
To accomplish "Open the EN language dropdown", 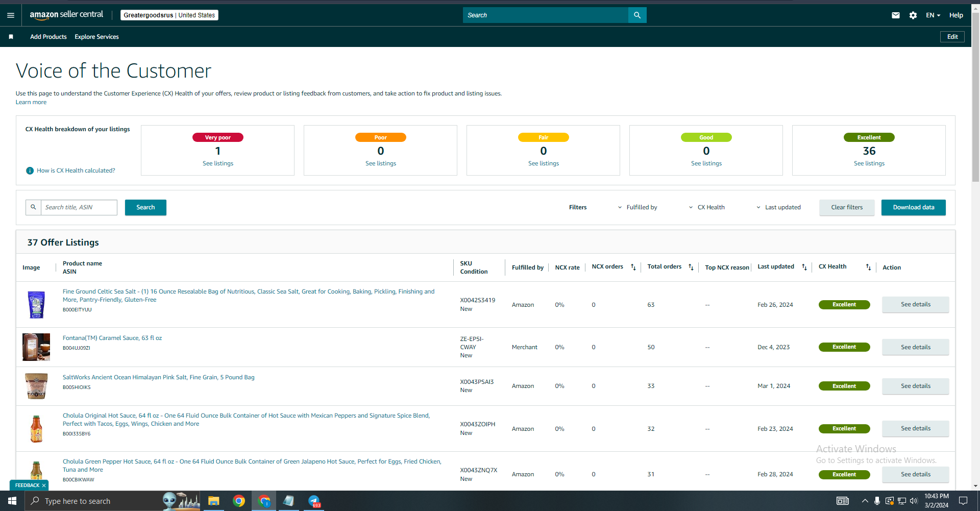I will [933, 15].
